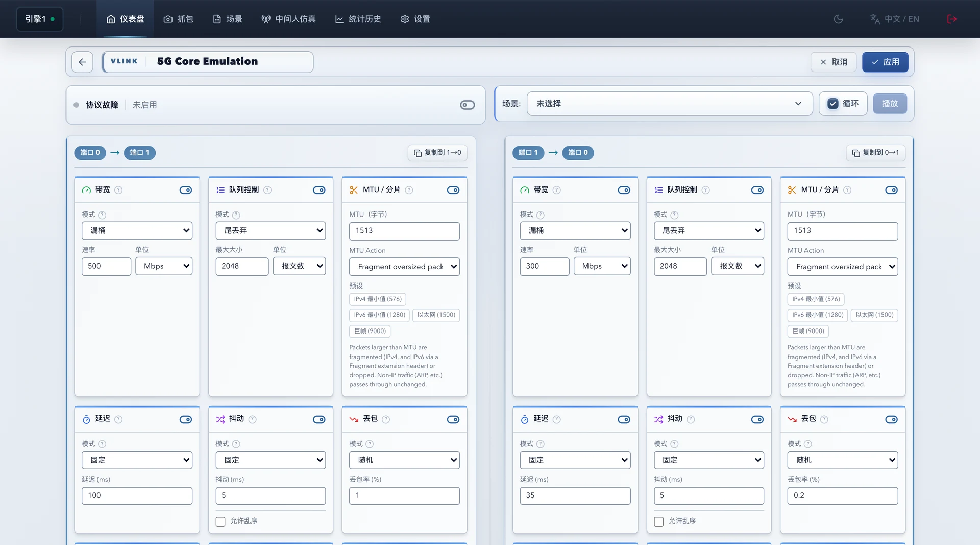The image size is (980, 545).
Task: Open the 设置 tab
Action: [415, 19]
